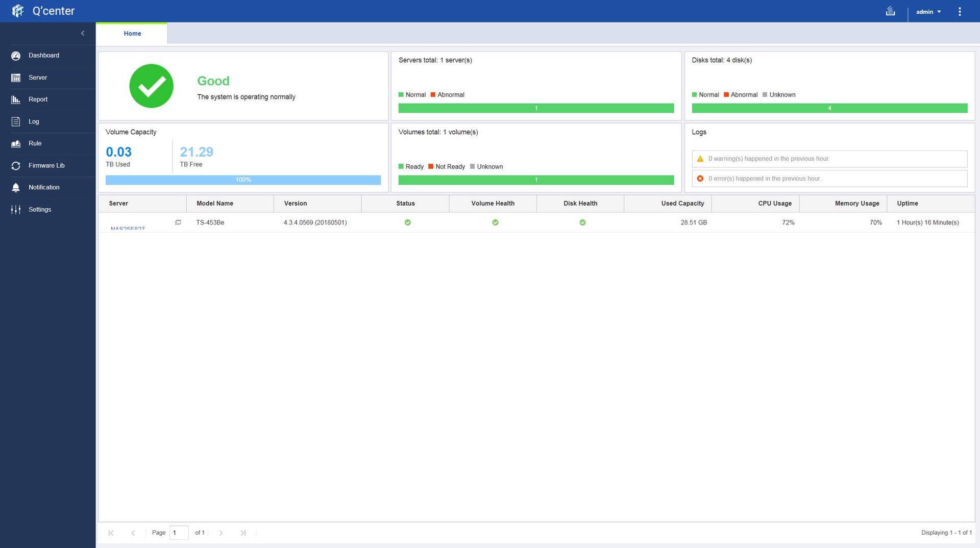Click the red error icon in Logs

(x=700, y=179)
